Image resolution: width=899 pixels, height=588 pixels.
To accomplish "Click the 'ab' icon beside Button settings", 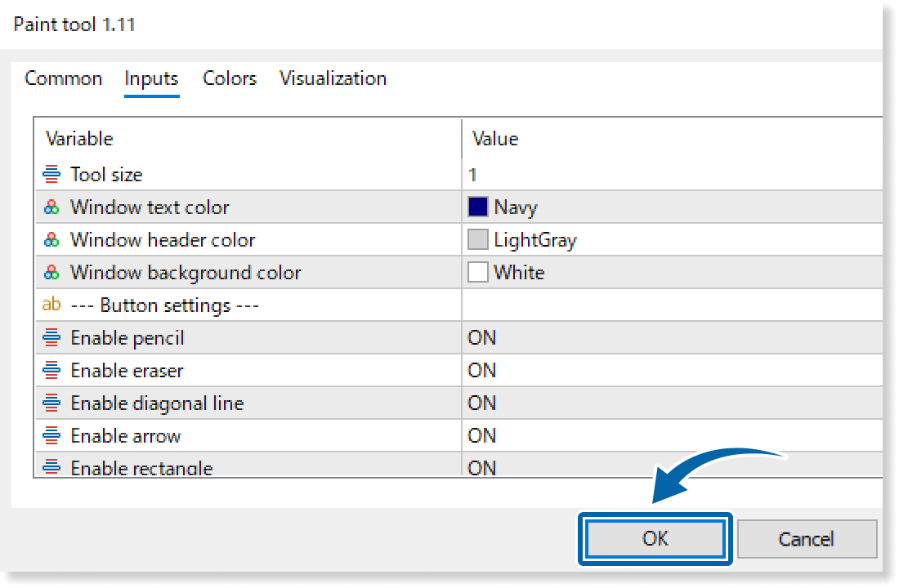I will tap(51, 305).
